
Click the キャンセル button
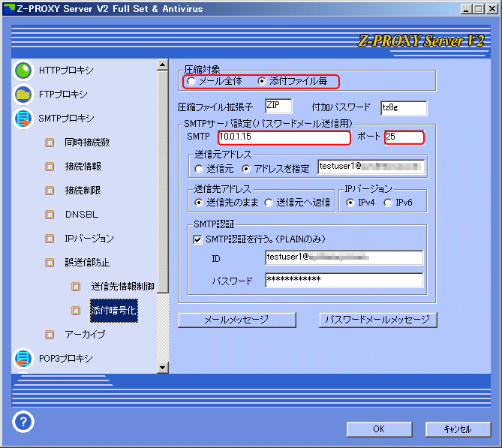click(458, 429)
